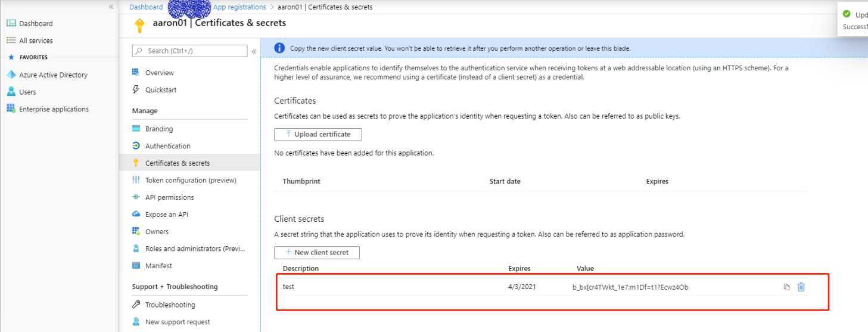Click the Quickstart lightning icon
Screen dimensions: 868x332
[136, 89]
